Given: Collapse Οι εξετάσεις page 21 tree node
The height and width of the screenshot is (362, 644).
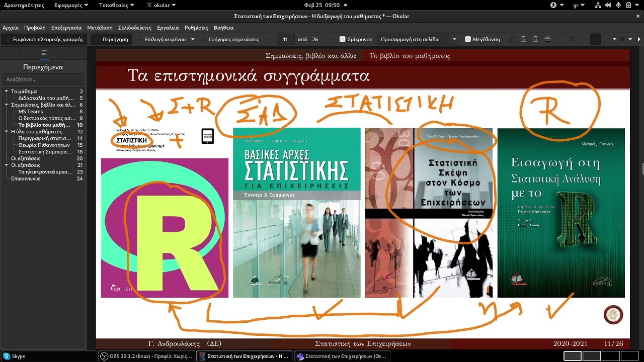Looking at the screenshot, I should coord(7,165).
